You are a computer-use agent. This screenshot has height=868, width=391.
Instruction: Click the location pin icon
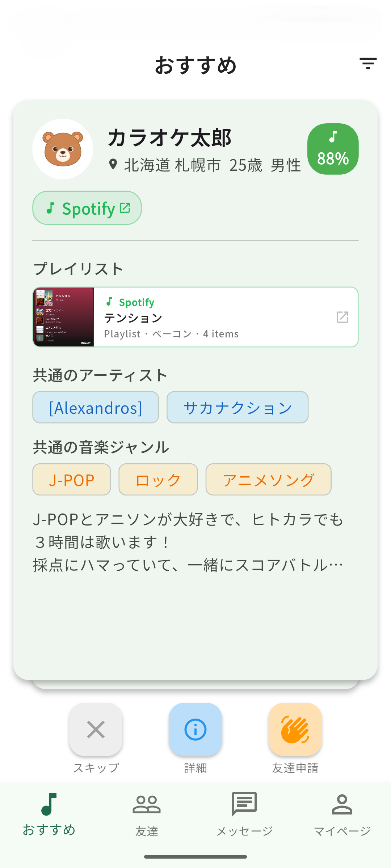point(113,165)
